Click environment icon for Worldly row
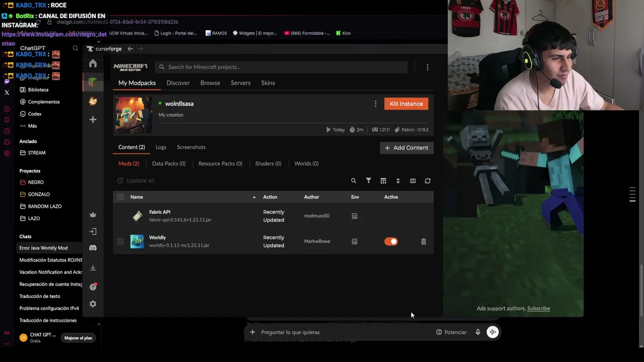Screen dimensions: 644x362 (355, 241)
